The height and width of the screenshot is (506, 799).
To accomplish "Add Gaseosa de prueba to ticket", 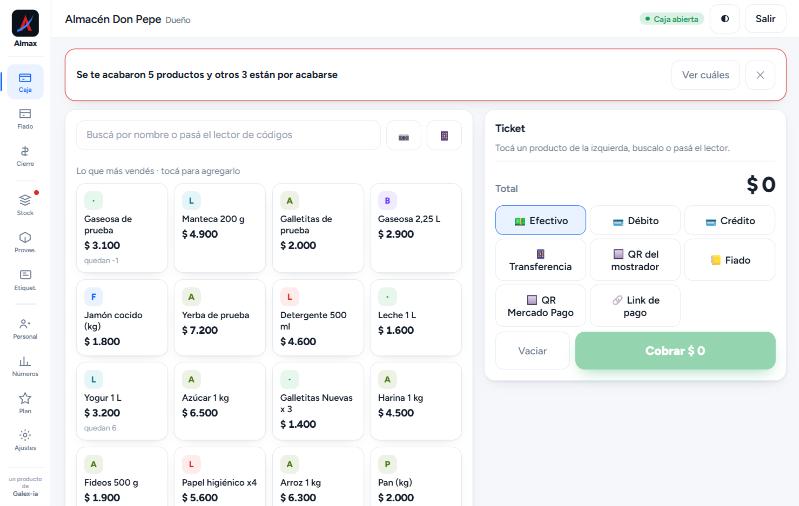I will tap(122, 228).
